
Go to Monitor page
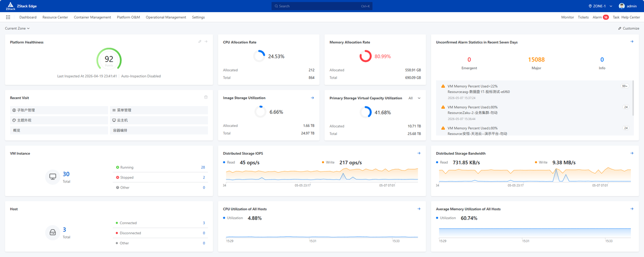[568, 17]
